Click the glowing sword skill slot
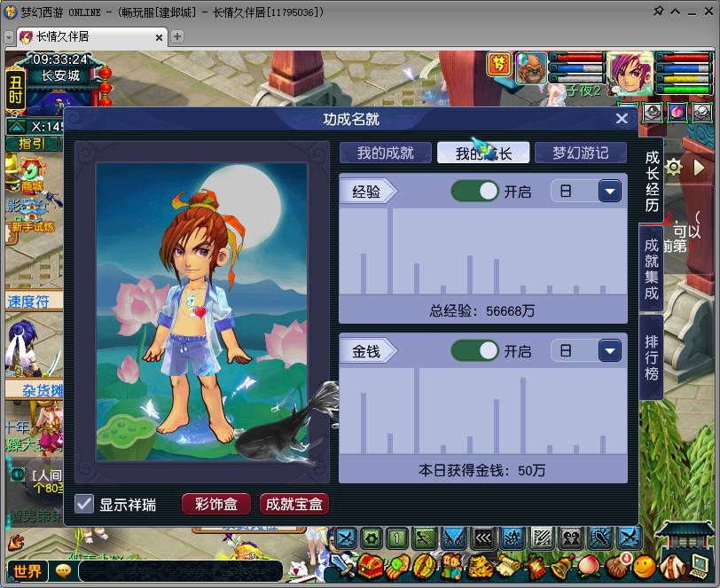This screenshot has width=720, height=588. pyautogui.click(x=600, y=537)
